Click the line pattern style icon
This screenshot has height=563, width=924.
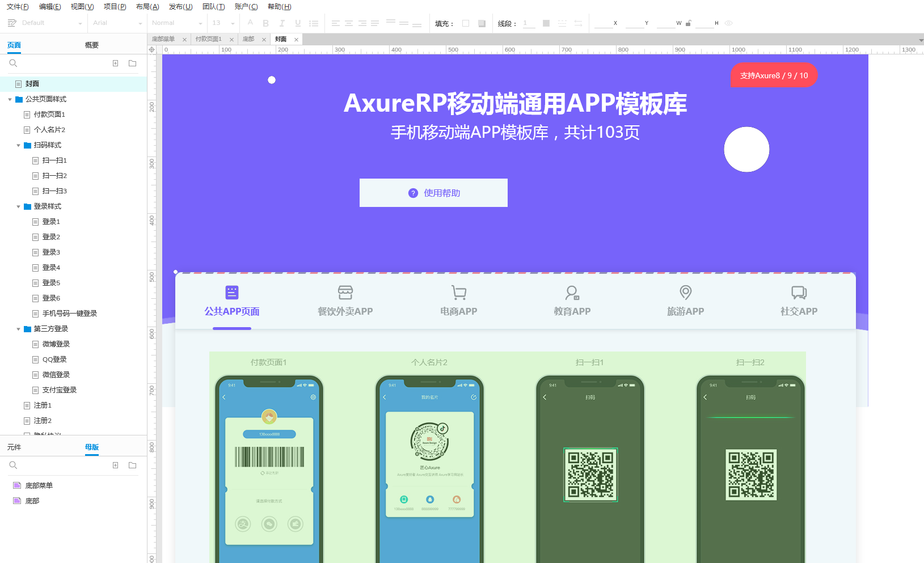coord(562,23)
